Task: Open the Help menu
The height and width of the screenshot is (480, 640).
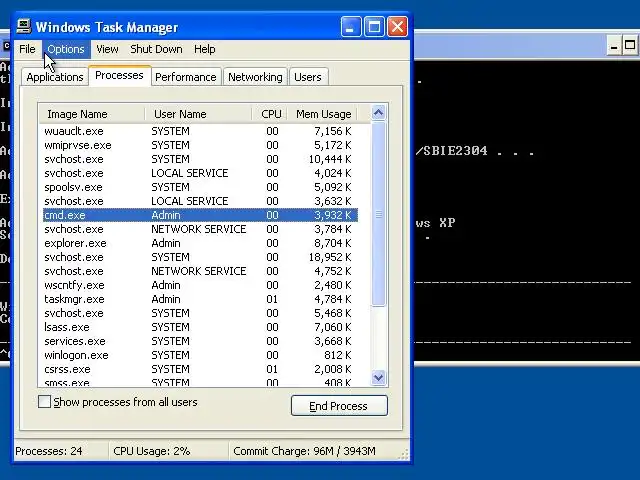Action: click(204, 49)
